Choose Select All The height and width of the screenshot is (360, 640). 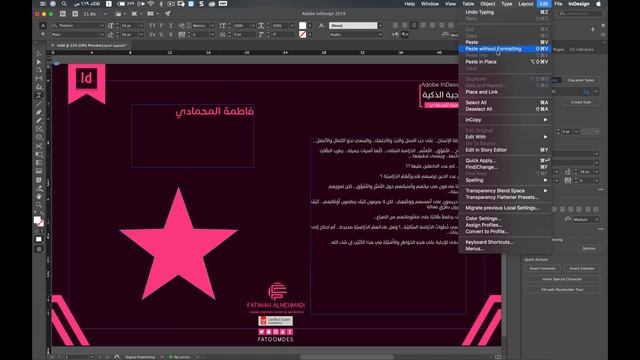505,102
